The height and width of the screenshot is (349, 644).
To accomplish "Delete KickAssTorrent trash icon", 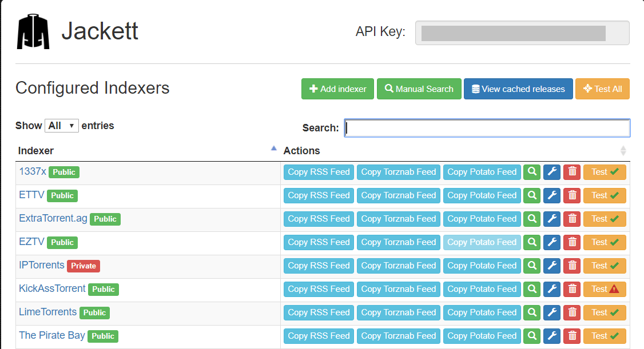I will (572, 288).
